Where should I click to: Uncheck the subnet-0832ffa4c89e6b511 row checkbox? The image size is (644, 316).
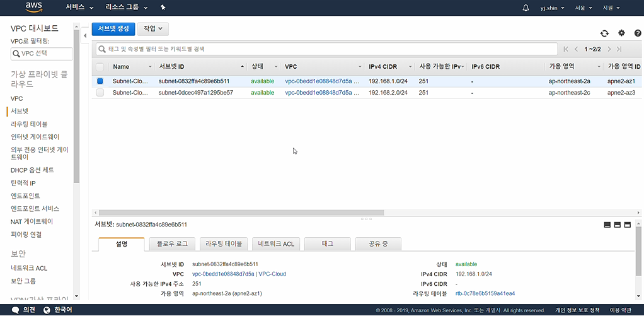(x=100, y=81)
